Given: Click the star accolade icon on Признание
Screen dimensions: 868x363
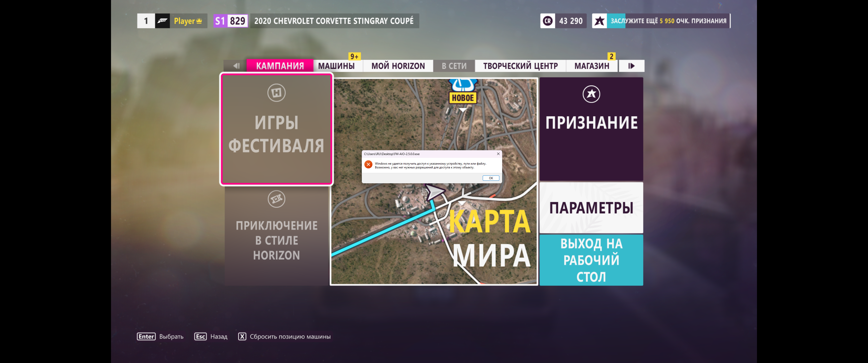Looking at the screenshot, I should tap(591, 94).
